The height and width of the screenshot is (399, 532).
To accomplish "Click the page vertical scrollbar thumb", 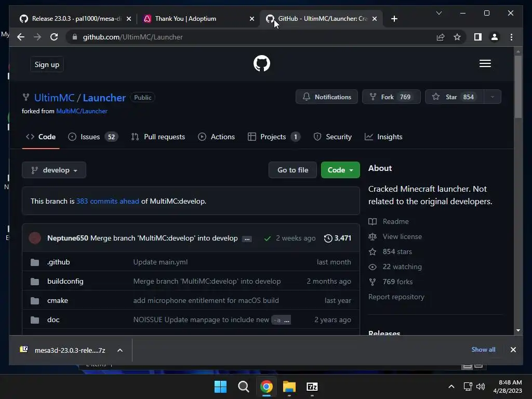I will tap(518, 87).
